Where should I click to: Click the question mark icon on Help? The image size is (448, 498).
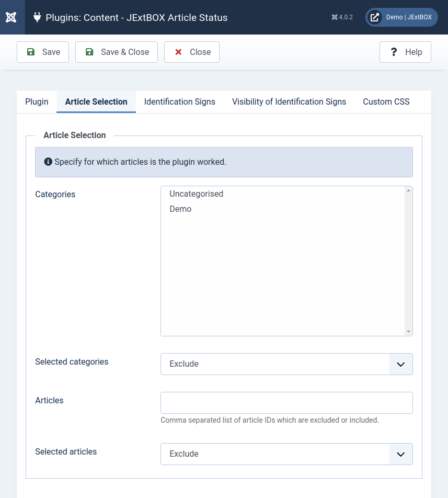(394, 52)
